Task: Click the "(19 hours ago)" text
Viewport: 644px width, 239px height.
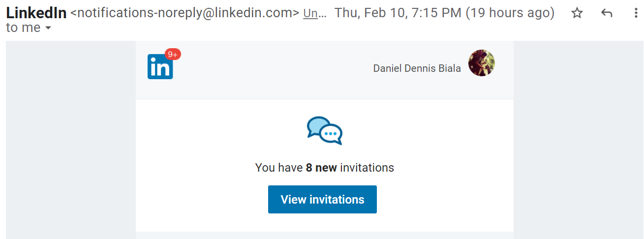Action: pos(510,13)
